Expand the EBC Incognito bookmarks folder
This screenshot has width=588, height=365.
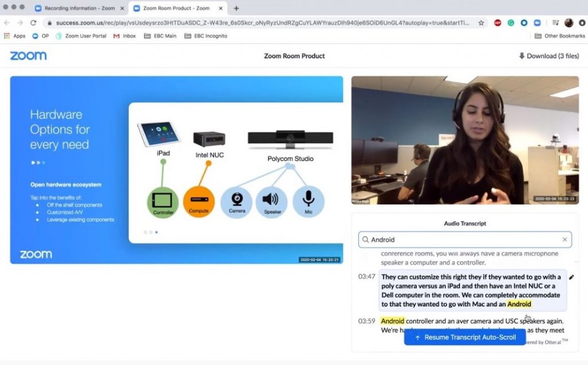[206, 36]
